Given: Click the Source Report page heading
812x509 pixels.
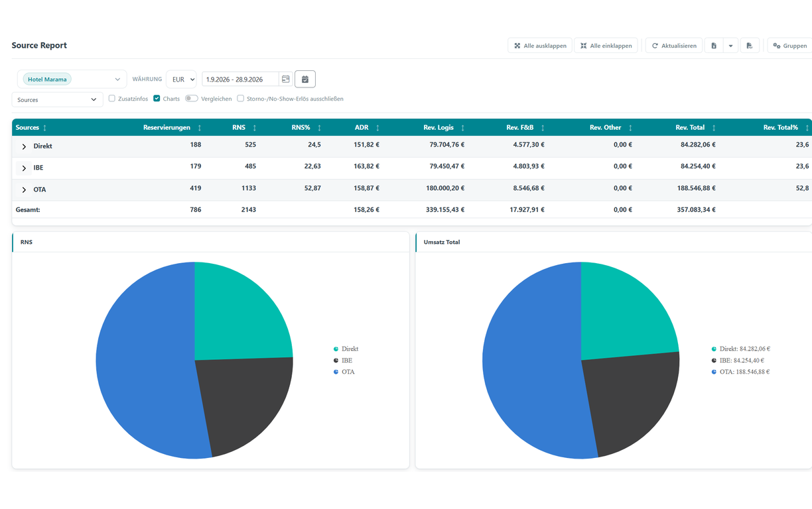Looking at the screenshot, I should click(x=39, y=46).
